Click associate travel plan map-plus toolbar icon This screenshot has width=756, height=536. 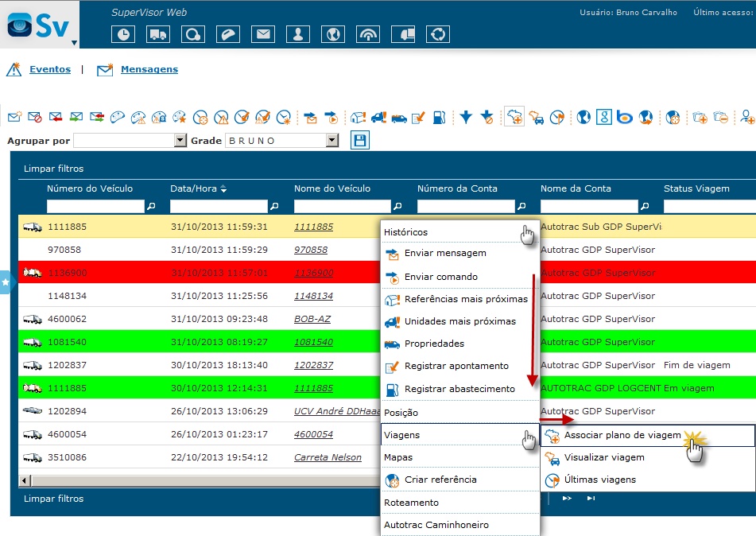[x=514, y=117]
